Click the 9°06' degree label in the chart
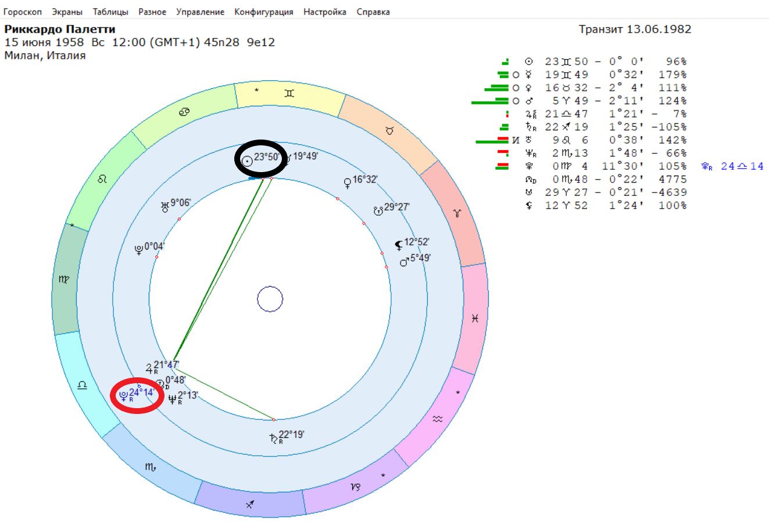This screenshot has width=769, height=532. [181, 202]
